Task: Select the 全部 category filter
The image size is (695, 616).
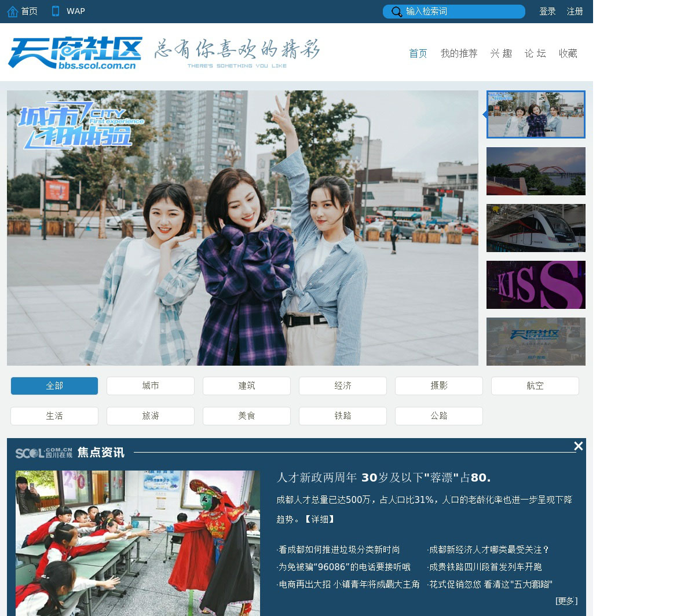Action: (54, 386)
